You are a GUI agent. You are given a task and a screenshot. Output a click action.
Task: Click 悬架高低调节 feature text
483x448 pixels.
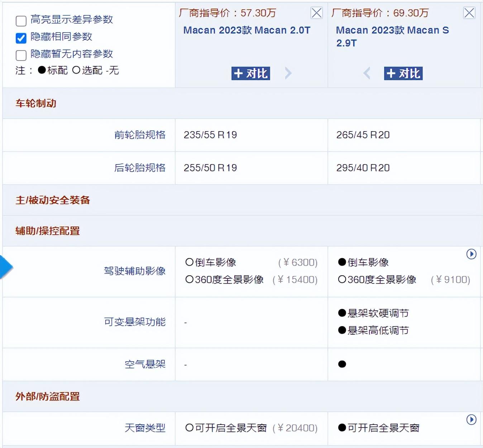click(378, 330)
